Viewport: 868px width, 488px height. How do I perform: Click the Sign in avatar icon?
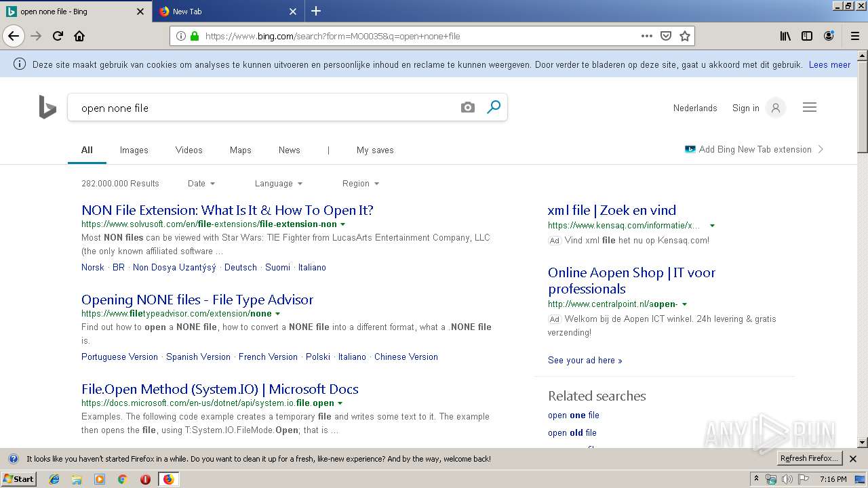pos(776,108)
